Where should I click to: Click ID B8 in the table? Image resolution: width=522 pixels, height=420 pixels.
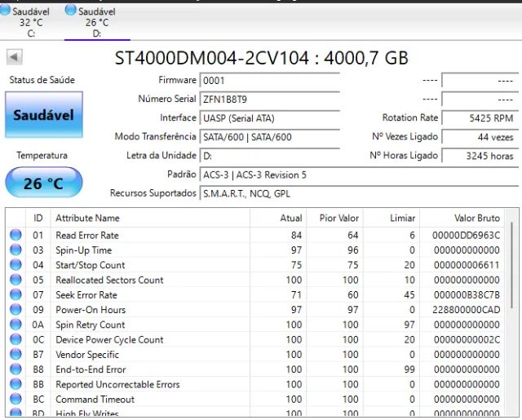[38, 369]
